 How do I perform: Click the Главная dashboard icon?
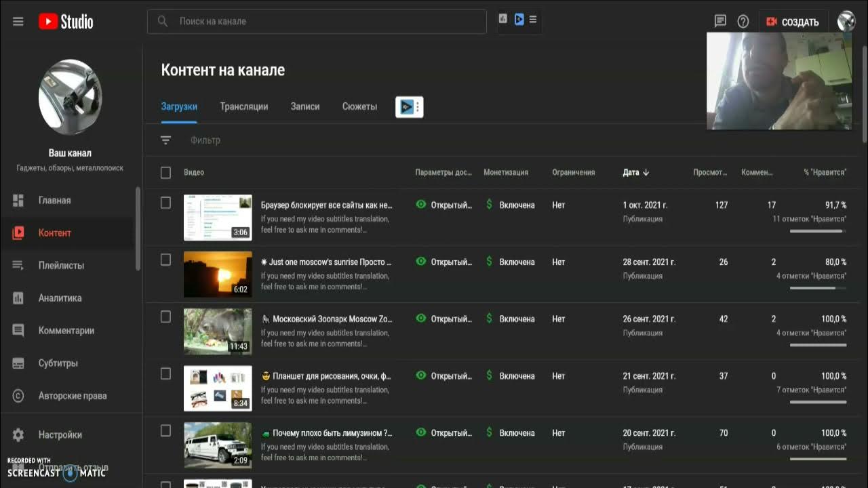(18, 201)
